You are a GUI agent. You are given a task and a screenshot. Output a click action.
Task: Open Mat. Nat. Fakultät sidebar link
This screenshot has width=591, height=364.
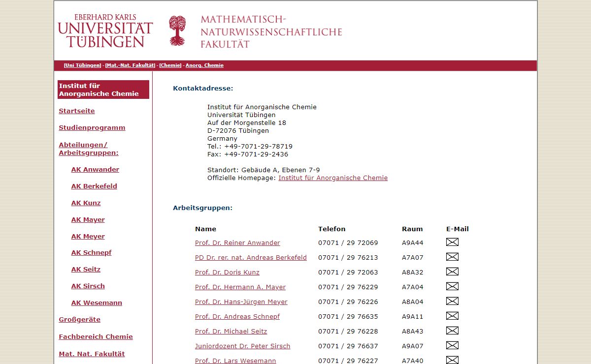click(x=92, y=354)
